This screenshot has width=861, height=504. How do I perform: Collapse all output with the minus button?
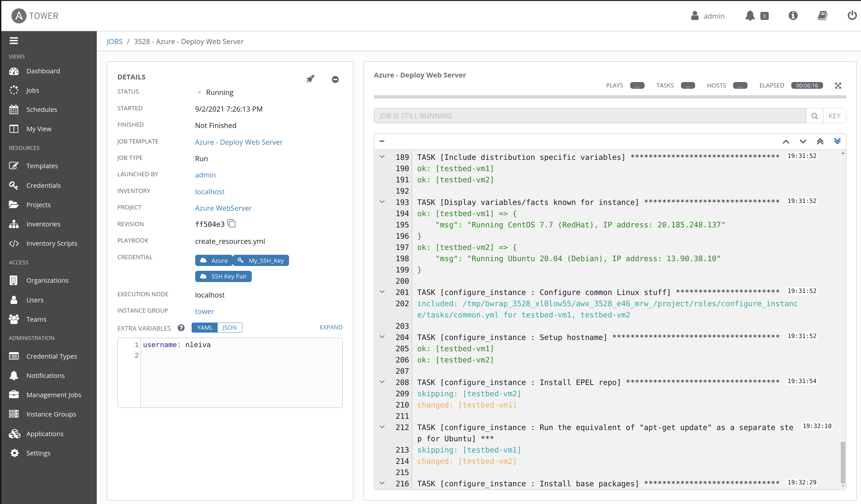(x=382, y=141)
